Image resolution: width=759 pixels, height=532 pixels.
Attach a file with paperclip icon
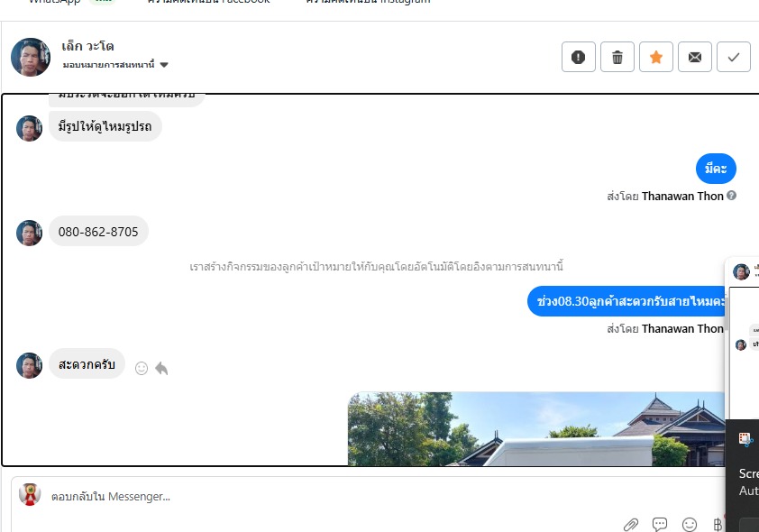click(631, 524)
